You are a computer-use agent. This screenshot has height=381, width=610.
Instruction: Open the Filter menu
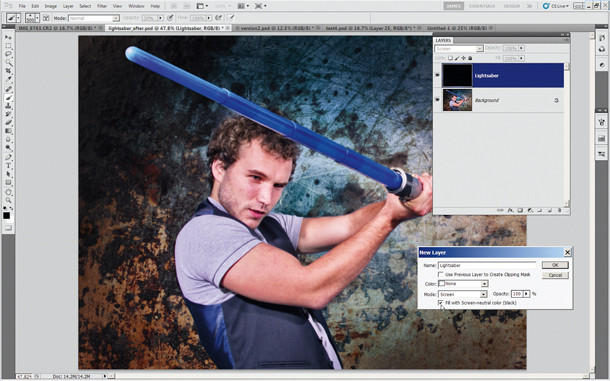(102, 6)
